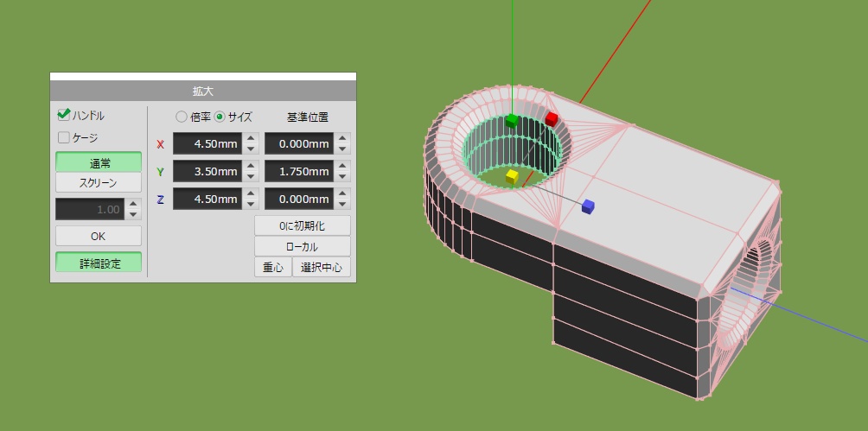Click the blue Z-axis handle cube
This screenshot has height=431, width=868.
click(588, 207)
